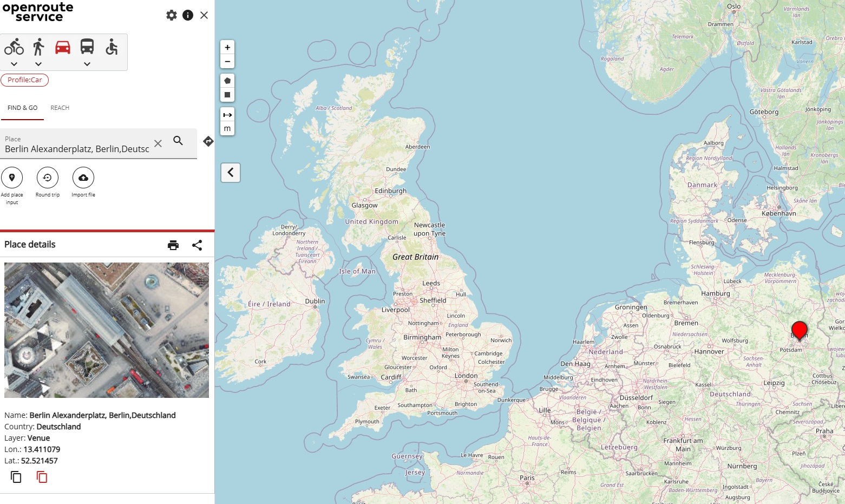Expand the bicycle profile options arrow
The width and height of the screenshot is (845, 504).
click(x=14, y=64)
